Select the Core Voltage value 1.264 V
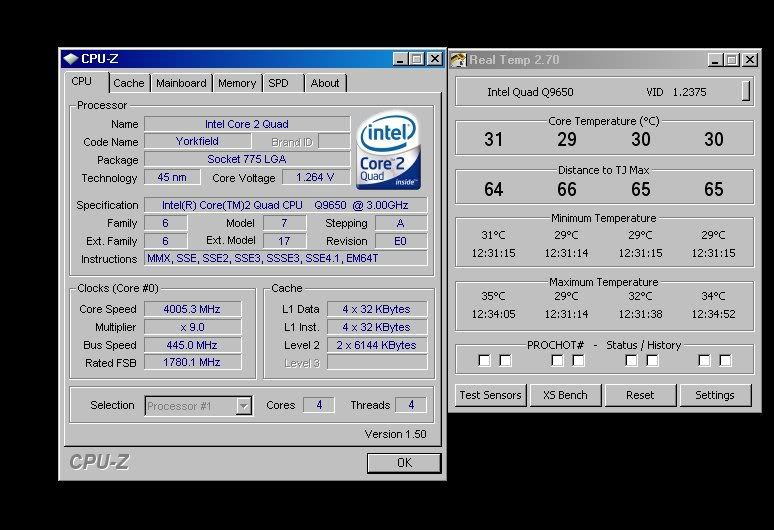Viewport: 774px width, 530px height. [315, 177]
